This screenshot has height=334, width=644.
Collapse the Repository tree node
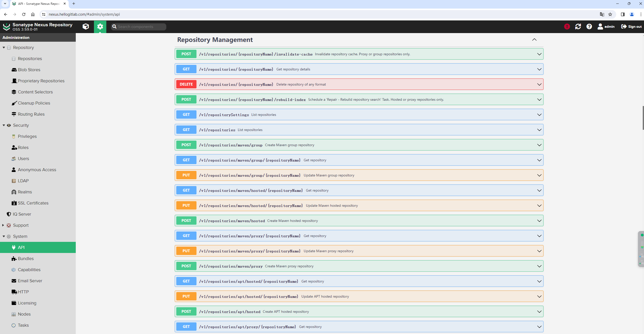click(4, 47)
